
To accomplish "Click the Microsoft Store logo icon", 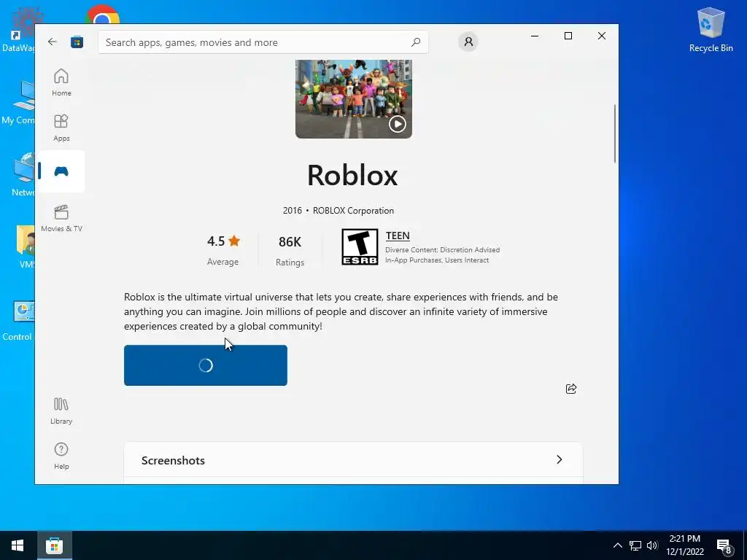I will (x=77, y=42).
